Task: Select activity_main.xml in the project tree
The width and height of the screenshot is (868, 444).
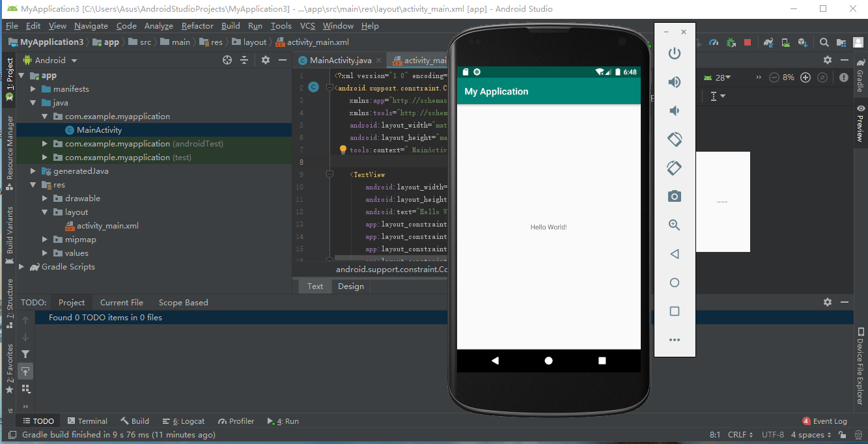Action: pos(107,226)
